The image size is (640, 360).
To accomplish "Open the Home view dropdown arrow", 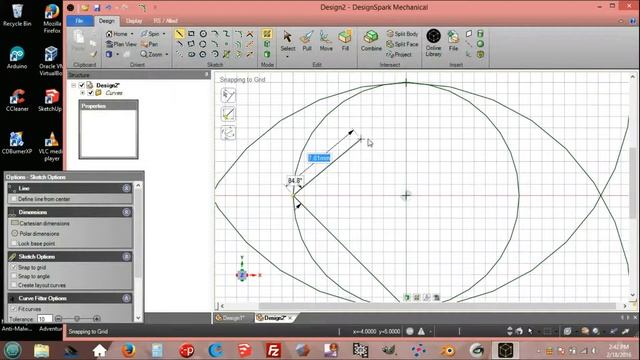I will click(x=132, y=34).
